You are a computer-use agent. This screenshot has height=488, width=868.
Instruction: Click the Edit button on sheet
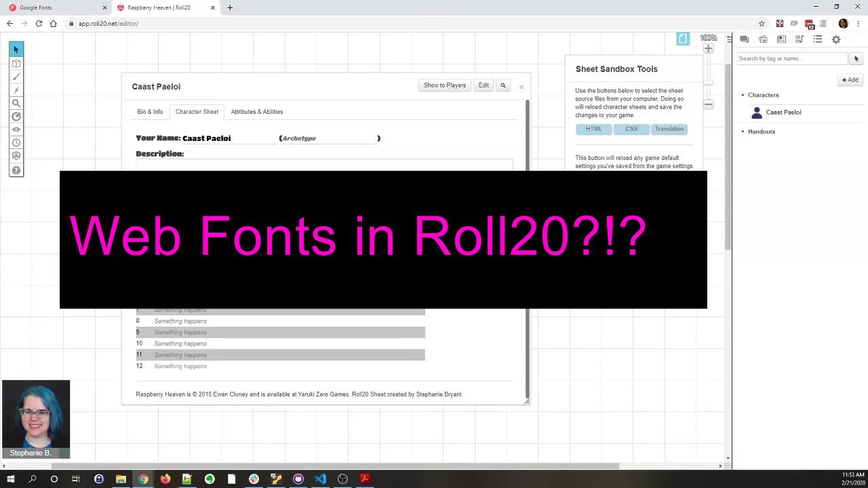coord(484,85)
